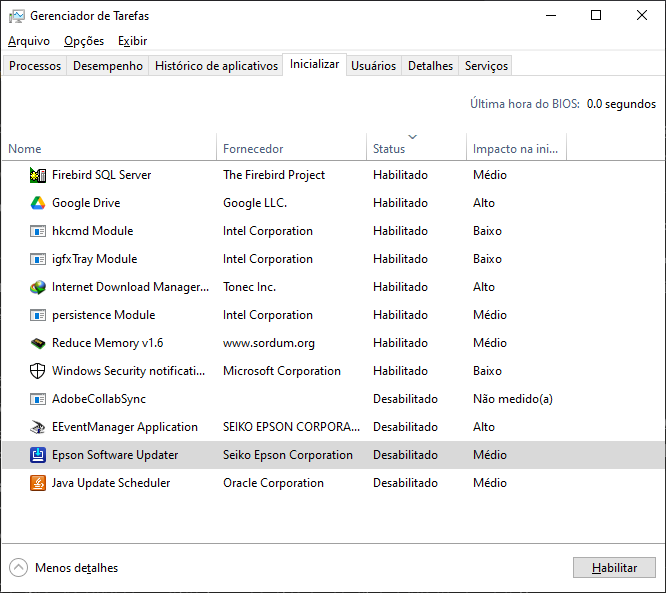The width and height of the screenshot is (666, 593).
Task: Select the persistence Module entry name
Action: pyautogui.click(x=103, y=315)
